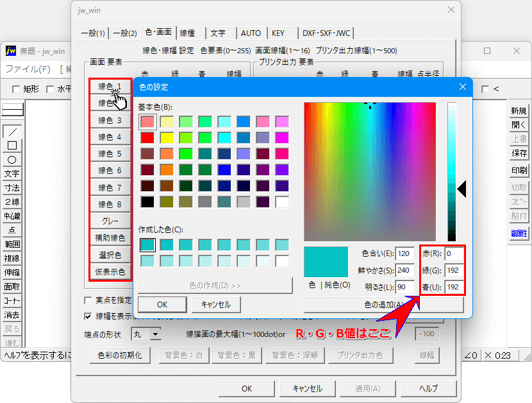Click the 線色 3 button

[110, 120]
